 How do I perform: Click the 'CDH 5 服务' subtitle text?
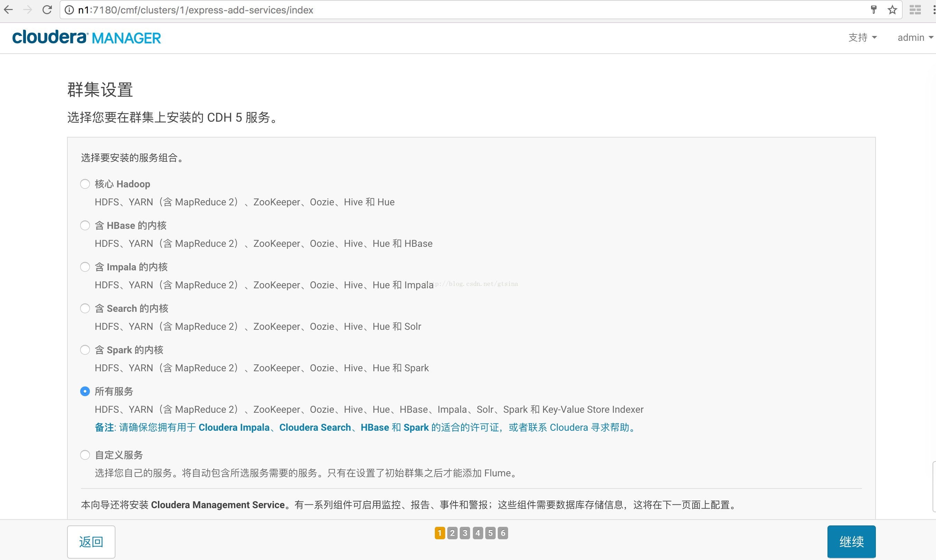173,118
